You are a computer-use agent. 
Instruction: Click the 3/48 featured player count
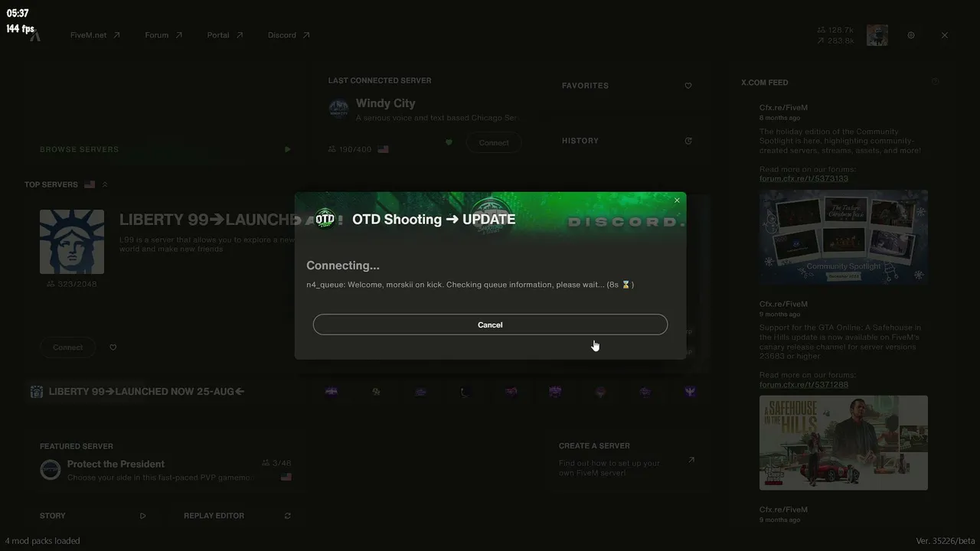(276, 463)
